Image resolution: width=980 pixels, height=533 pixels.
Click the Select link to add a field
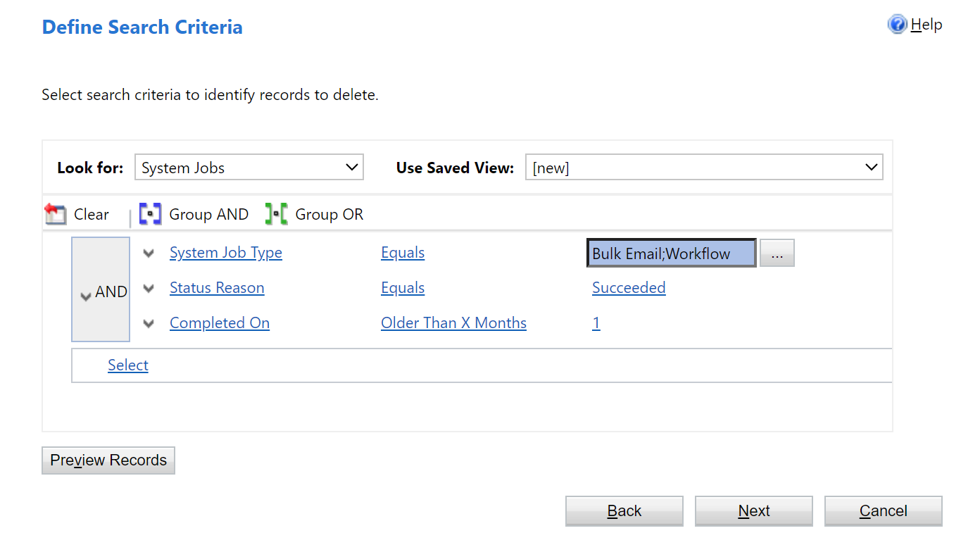(128, 365)
